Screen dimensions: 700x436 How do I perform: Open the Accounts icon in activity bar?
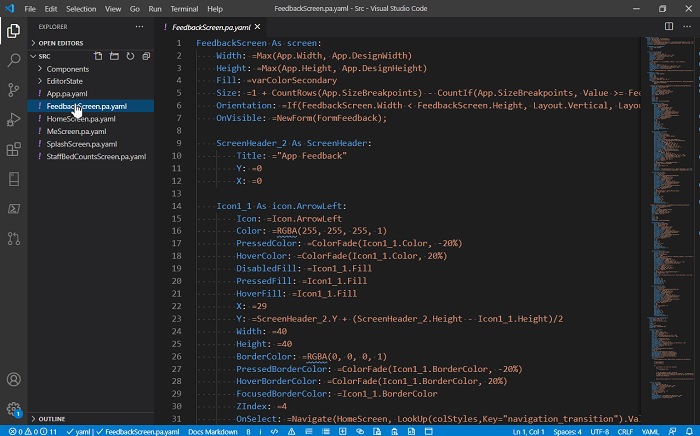pos(14,380)
